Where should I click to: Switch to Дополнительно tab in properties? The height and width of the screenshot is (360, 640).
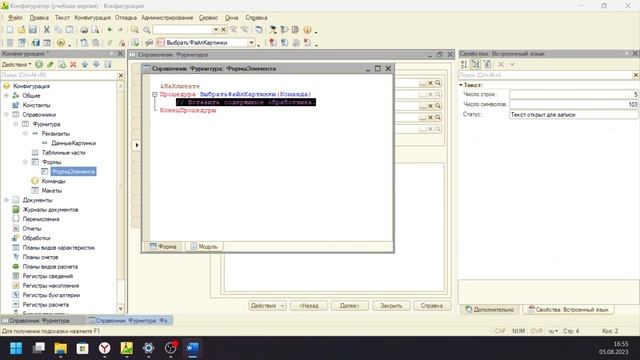pos(490,309)
